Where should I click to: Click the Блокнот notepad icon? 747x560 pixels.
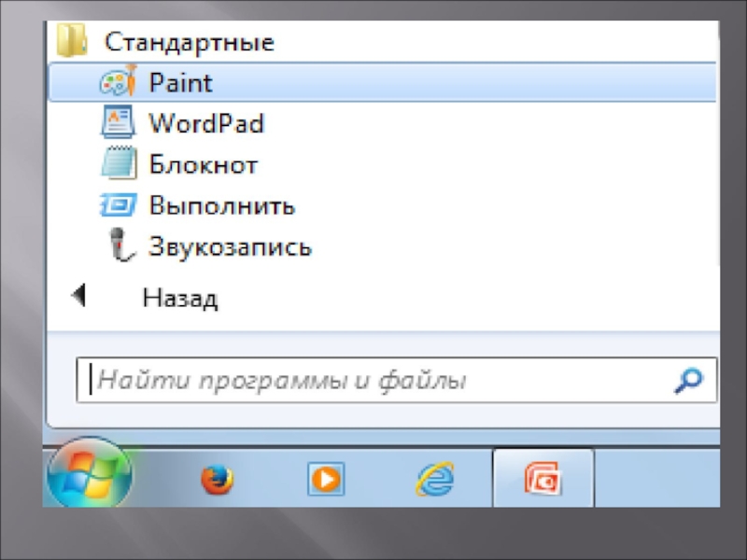tap(120, 162)
